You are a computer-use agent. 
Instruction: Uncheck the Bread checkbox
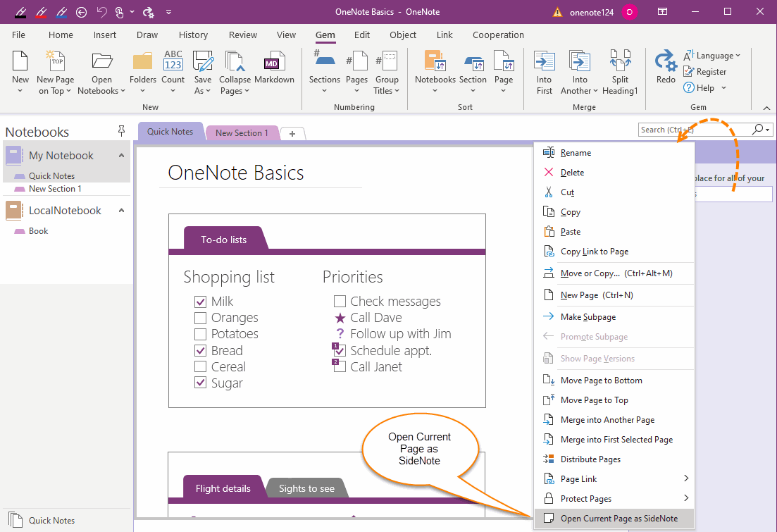(200, 350)
